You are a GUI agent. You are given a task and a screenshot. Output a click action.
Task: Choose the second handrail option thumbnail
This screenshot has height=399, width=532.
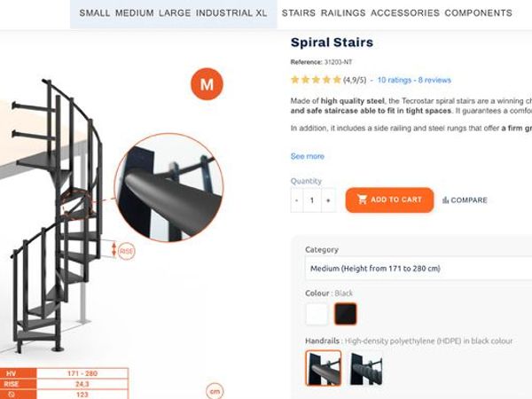pos(366,367)
